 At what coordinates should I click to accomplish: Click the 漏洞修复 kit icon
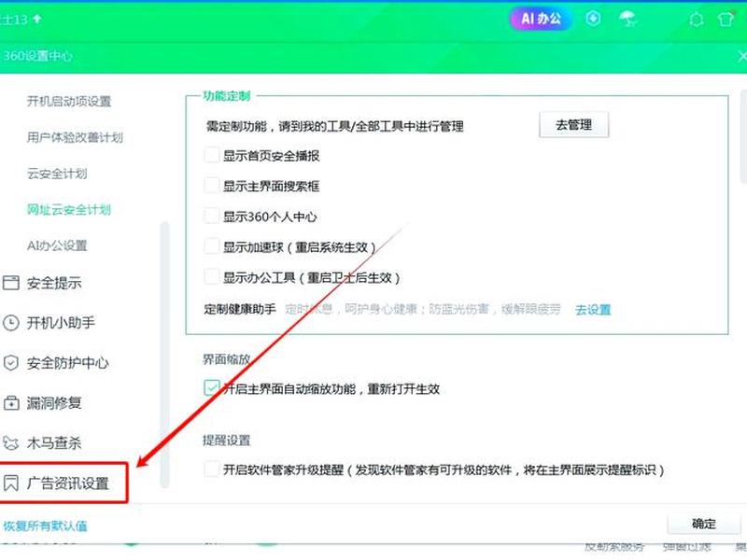click(x=11, y=403)
